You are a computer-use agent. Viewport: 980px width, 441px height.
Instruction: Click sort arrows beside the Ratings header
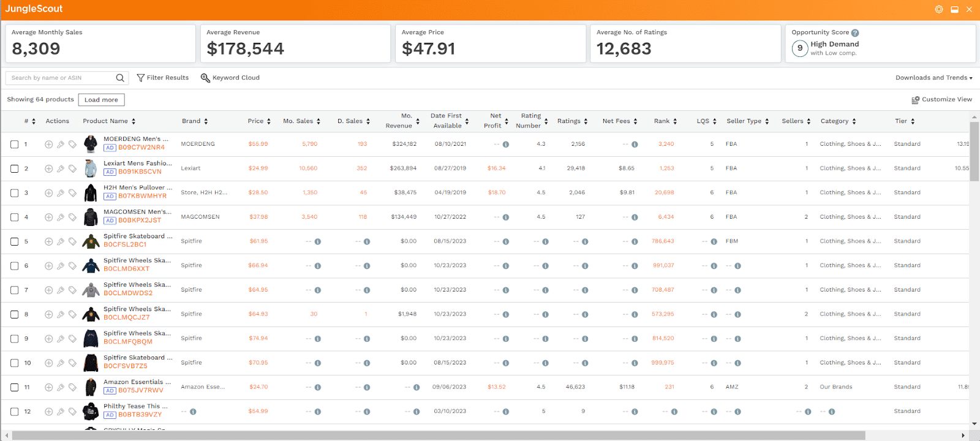pyautogui.click(x=586, y=121)
